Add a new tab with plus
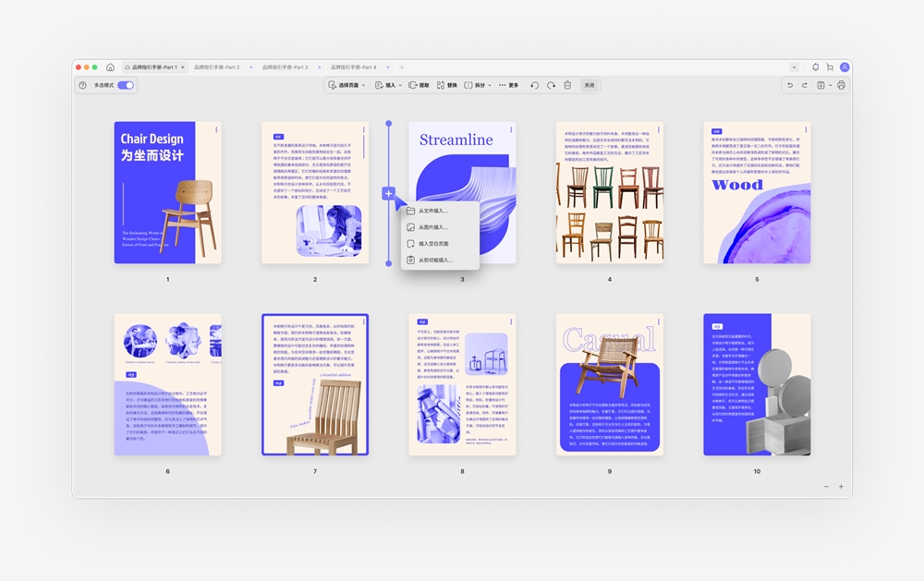924x581 pixels. pos(402,67)
